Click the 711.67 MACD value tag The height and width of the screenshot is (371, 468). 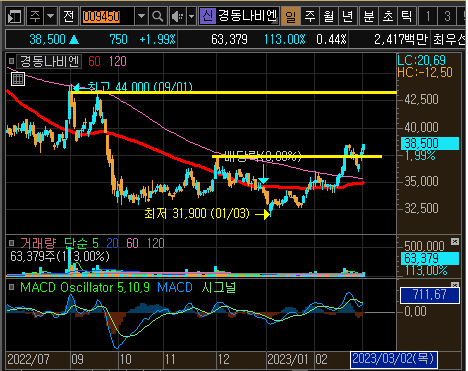coord(430,295)
